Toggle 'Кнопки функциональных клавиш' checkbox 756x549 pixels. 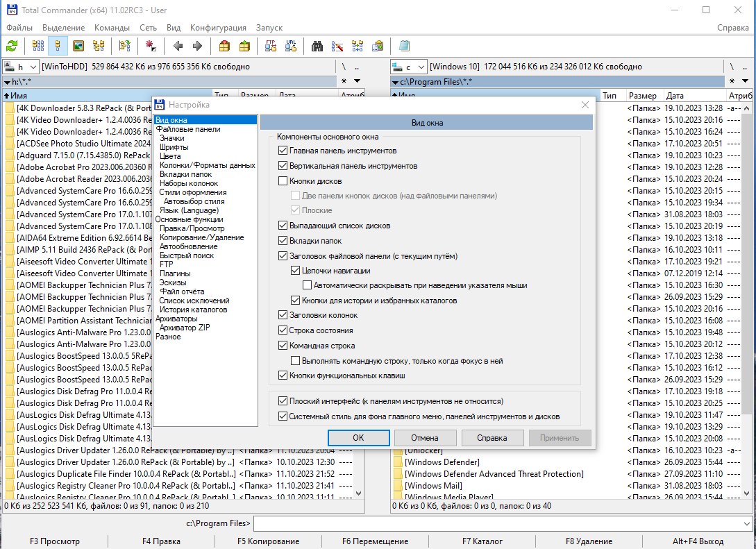coord(283,375)
